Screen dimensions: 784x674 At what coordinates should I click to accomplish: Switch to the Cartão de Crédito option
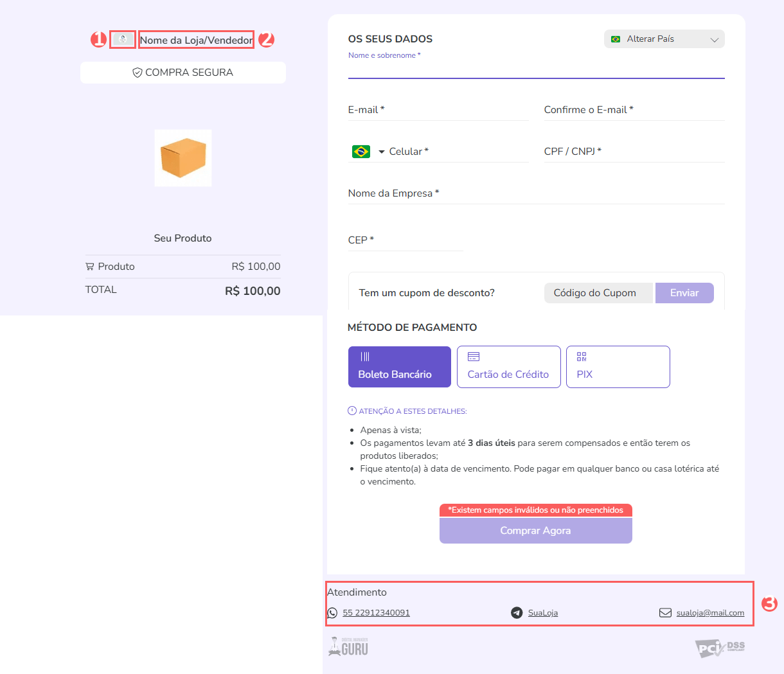tap(508, 366)
